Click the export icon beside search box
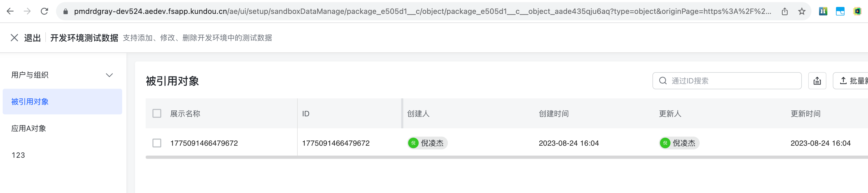Image resolution: width=868 pixels, height=193 pixels. (817, 81)
